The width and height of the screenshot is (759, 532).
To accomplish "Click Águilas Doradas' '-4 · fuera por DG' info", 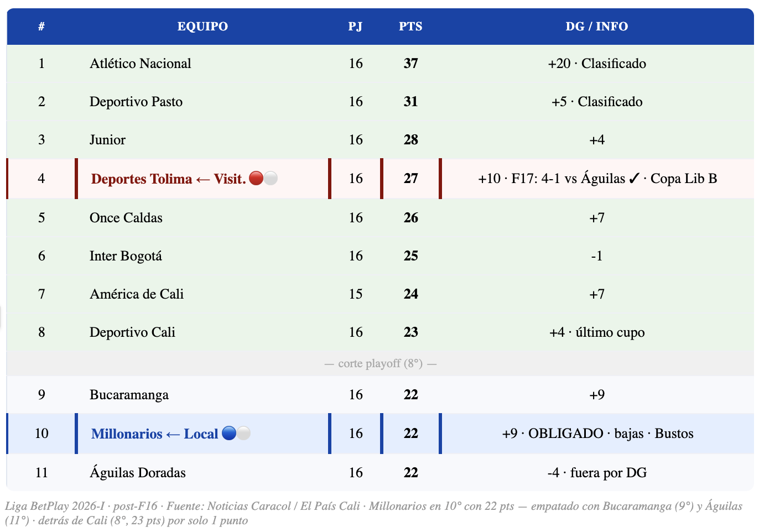I will tap(597, 473).
